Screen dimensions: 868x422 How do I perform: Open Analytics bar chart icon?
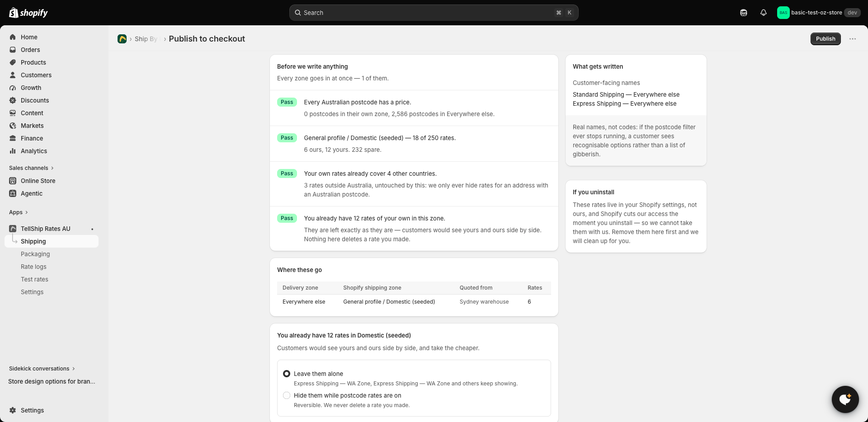pos(13,151)
